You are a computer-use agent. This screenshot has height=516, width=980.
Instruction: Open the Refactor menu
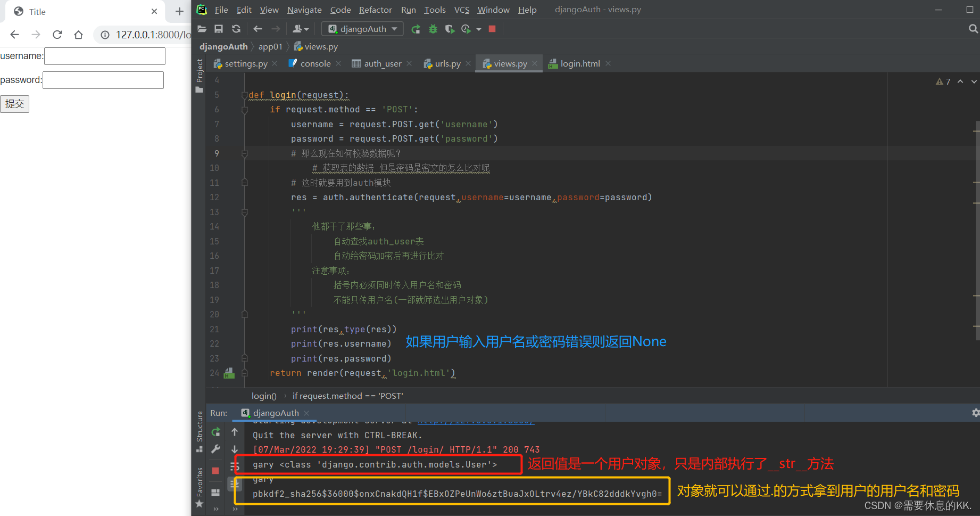click(375, 10)
